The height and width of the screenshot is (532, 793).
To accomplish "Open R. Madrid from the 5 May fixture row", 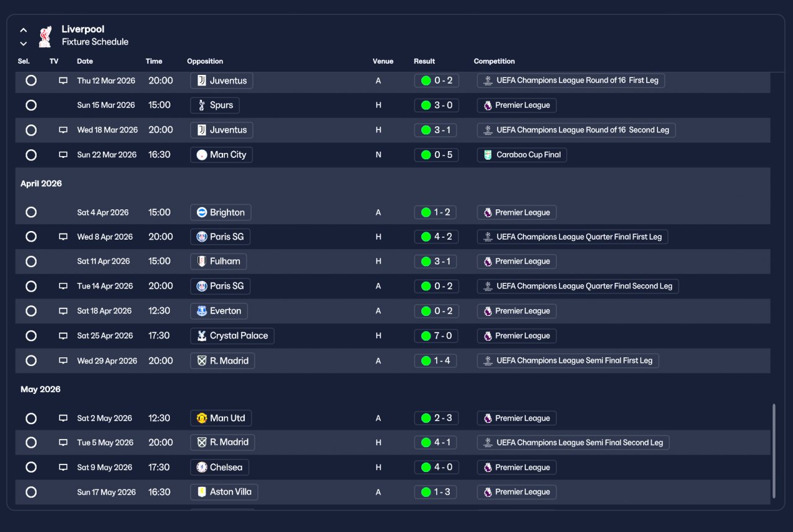I will 222,442.
